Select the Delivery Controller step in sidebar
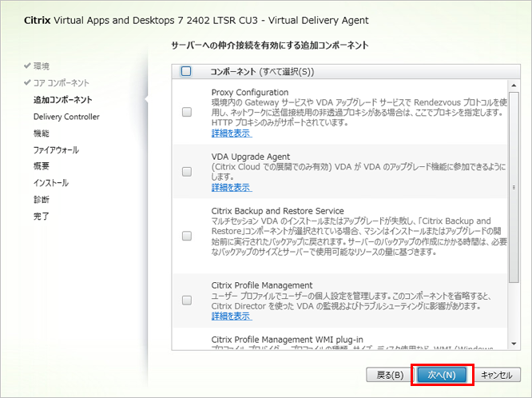This screenshot has width=532, height=398. [66, 117]
